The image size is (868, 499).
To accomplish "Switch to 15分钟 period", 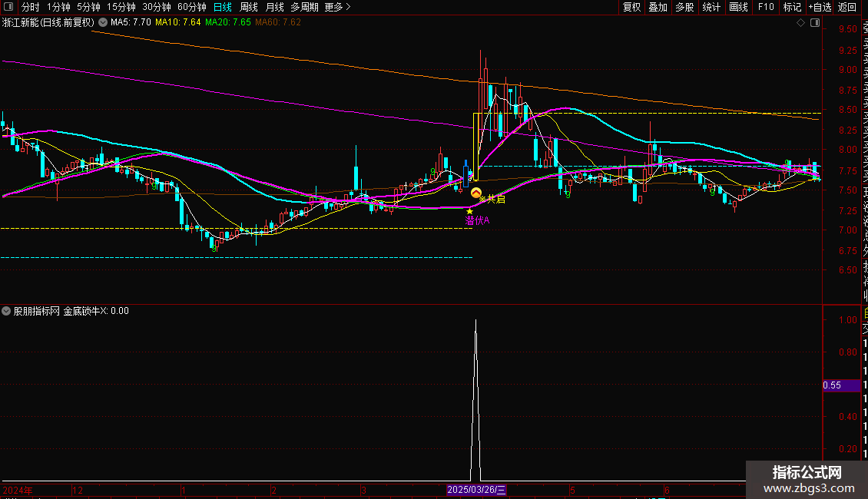I will 121,7.
